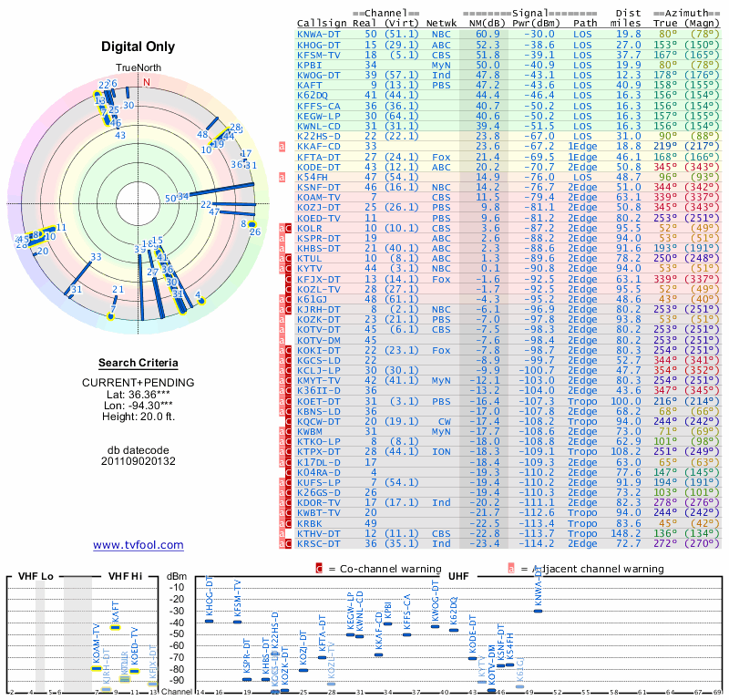Click the VHF Hi band label
Viewport: 729px width, 700px height.
click(x=125, y=576)
